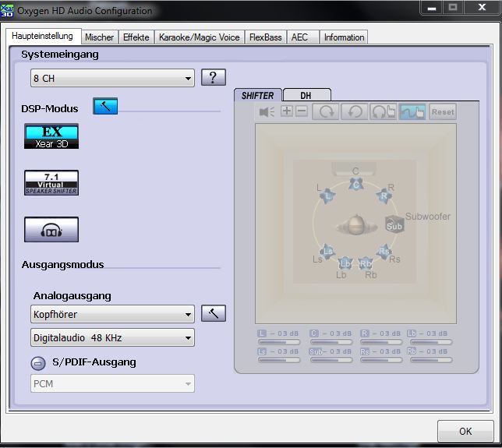Adjust the Sub channel dB slider
Image resolution: width=502 pixels, height=448 pixels.
(x=331, y=360)
